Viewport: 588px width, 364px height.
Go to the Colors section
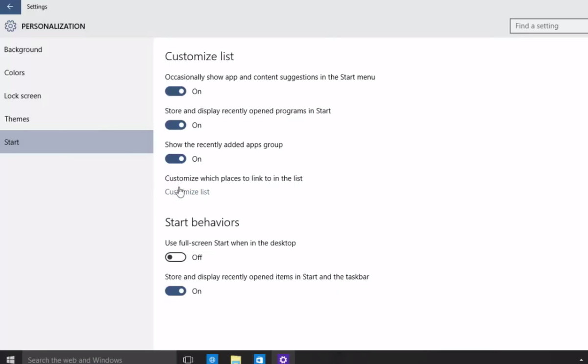tap(15, 73)
